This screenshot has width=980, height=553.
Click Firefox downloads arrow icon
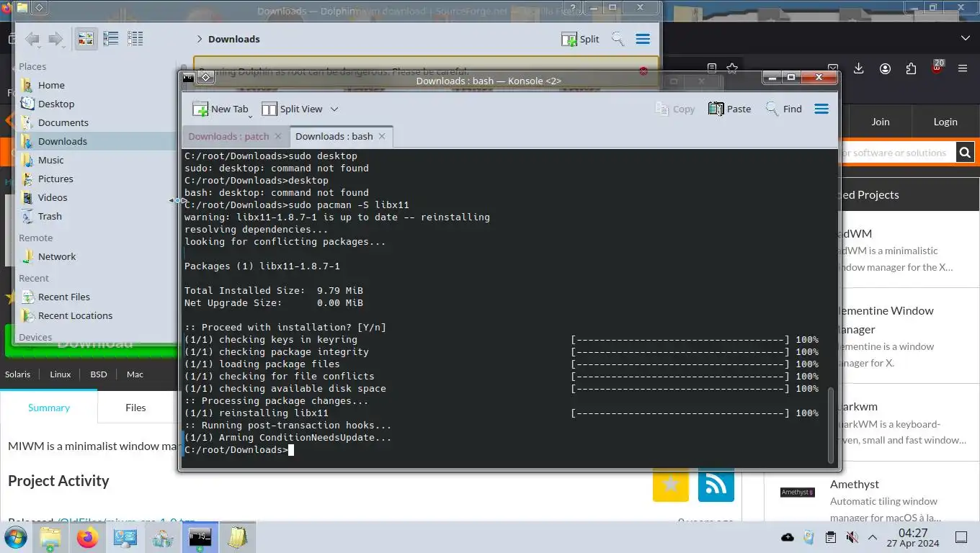858,68
